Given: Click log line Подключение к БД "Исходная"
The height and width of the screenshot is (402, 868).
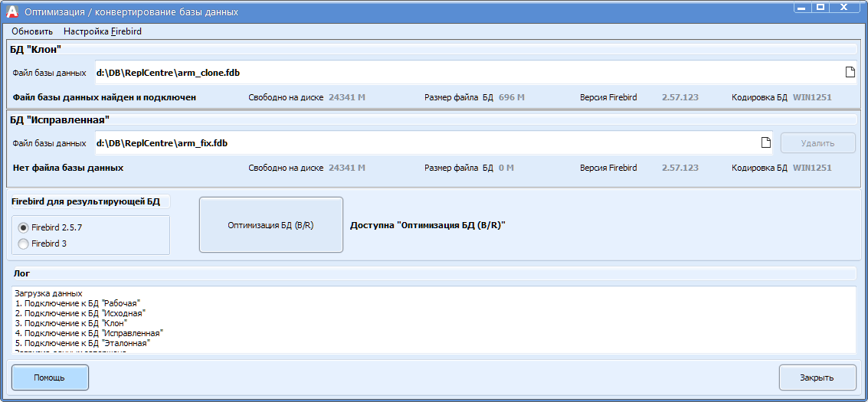Looking at the screenshot, I should tap(80, 313).
